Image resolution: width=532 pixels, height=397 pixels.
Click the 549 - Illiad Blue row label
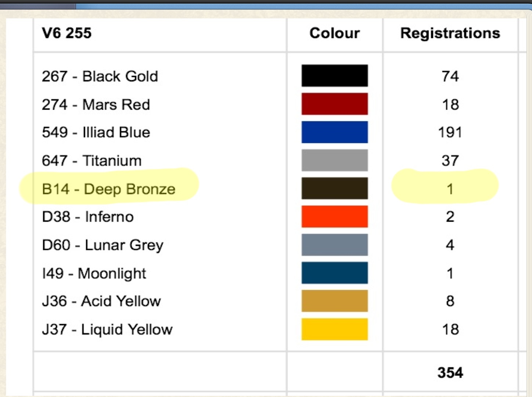coord(96,132)
